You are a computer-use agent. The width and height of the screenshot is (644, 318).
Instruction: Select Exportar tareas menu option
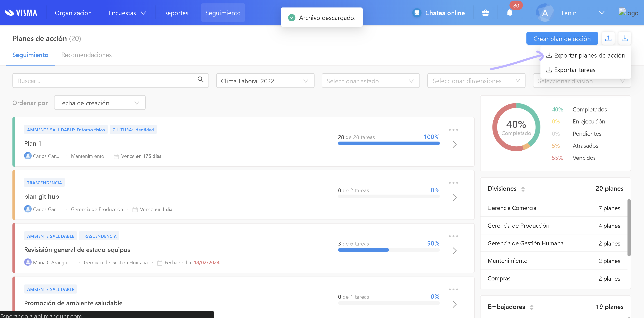[x=574, y=70]
